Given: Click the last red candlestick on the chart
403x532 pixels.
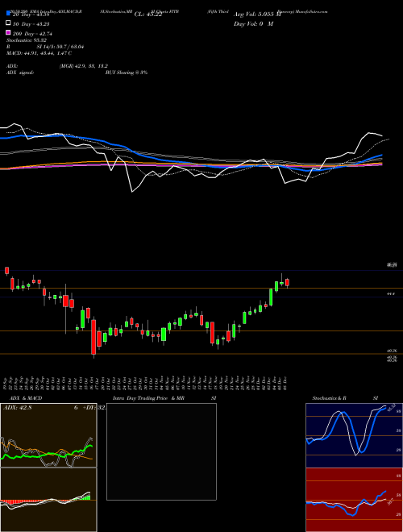Looking at the screenshot, I should coord(287,283).
